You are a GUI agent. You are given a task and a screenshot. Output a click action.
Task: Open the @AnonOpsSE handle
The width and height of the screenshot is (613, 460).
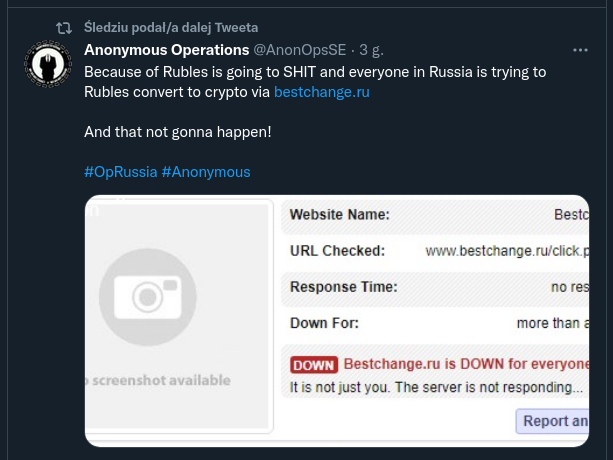point(300,50)
